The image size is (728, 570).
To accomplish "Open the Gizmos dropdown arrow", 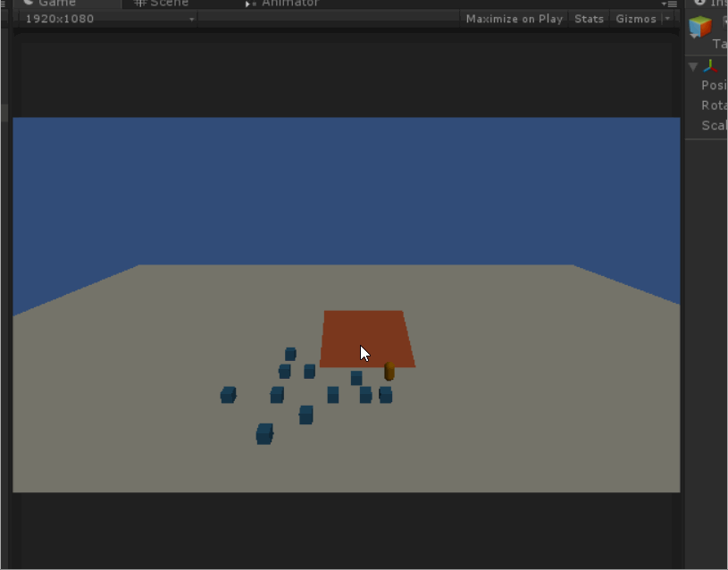I will coord(667,19).
